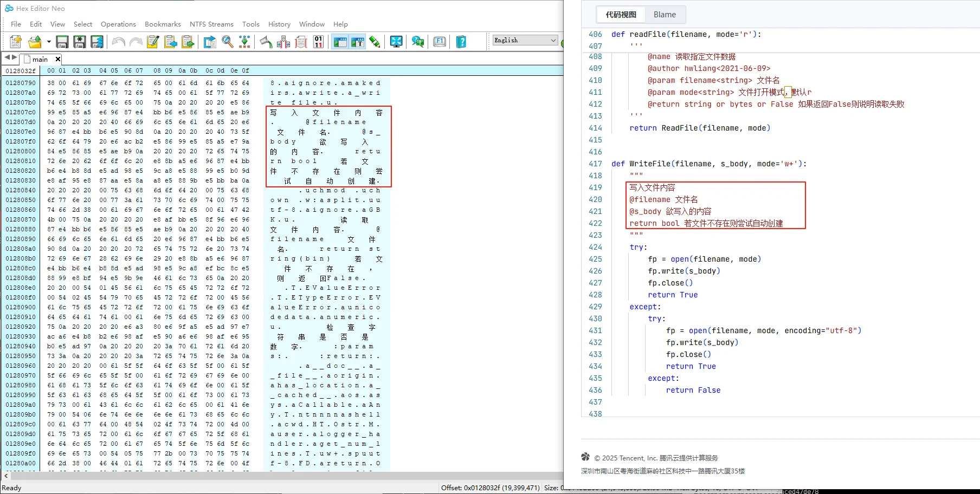This screenshot has height=494, width=980.
Task: Open Find with the magnifying glass icon
Action: coord(228,42)
